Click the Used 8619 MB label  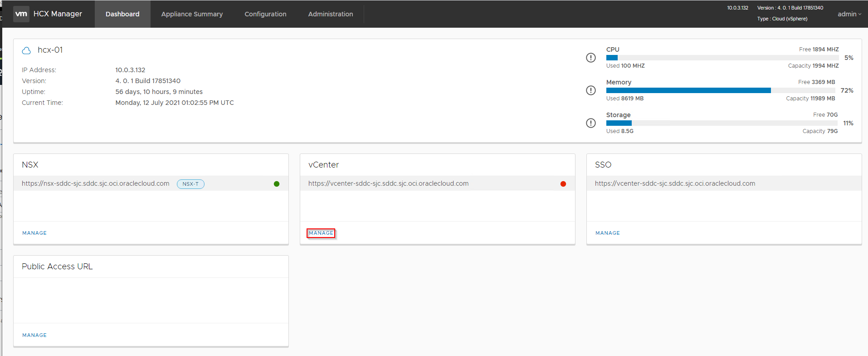click(625, 99)
